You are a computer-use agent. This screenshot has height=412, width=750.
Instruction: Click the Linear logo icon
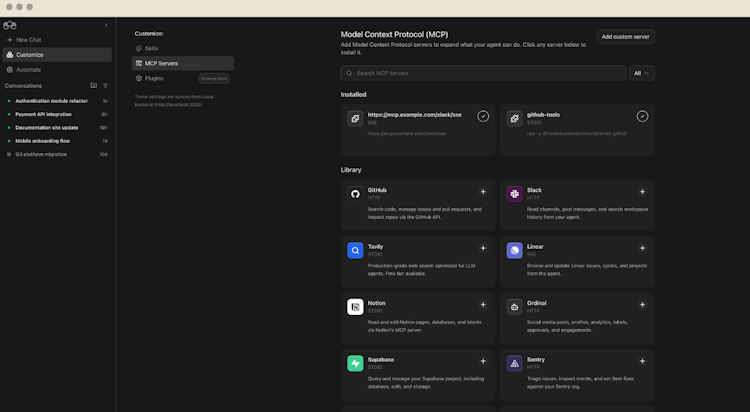(x=514, y=250)
